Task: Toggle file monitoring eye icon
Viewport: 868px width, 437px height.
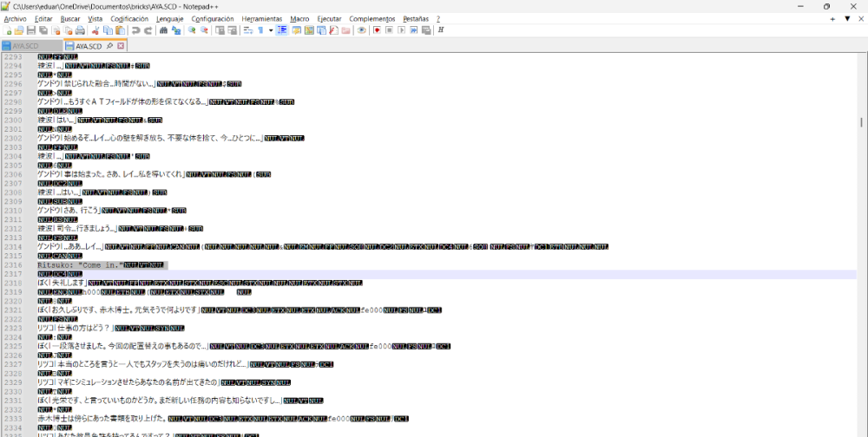Action: click(x=361, y=29)
